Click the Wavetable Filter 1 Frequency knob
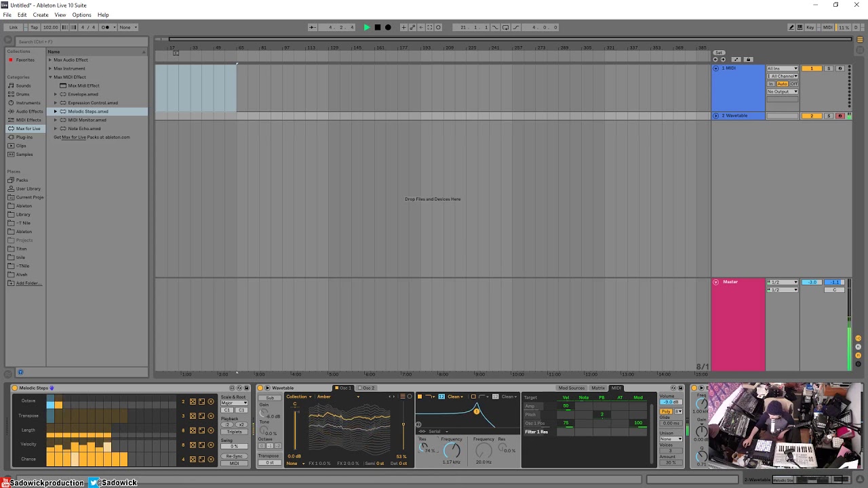Image resolution: width=868 pixels, height=488 pixels. [x=452, y=451]
